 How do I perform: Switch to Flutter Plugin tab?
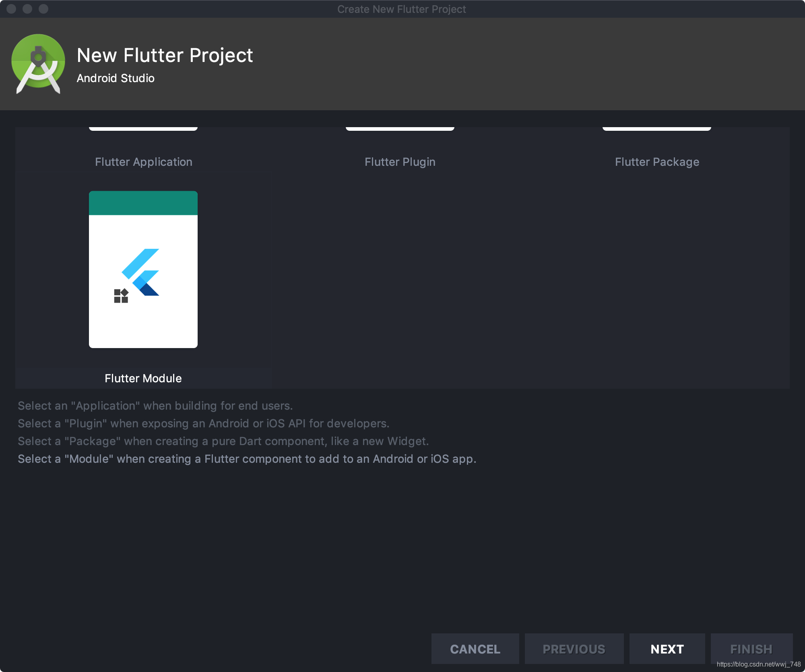click(400, 161)
